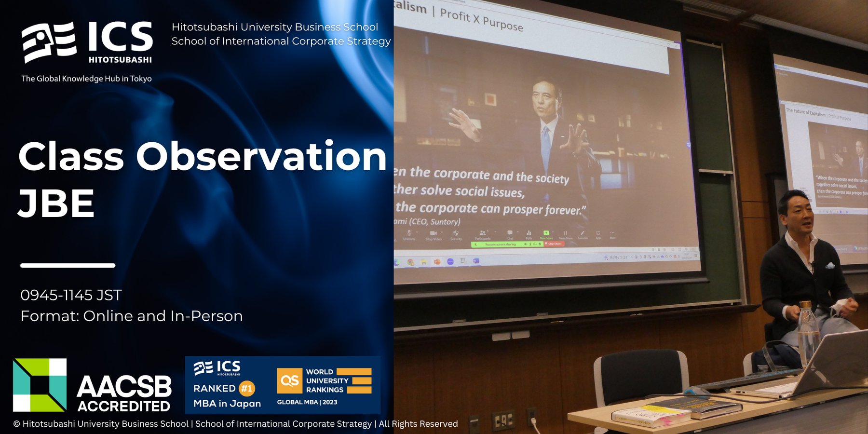Click the Pause Share icon
This screenshot has height=434, width=868.
(565, 233)
